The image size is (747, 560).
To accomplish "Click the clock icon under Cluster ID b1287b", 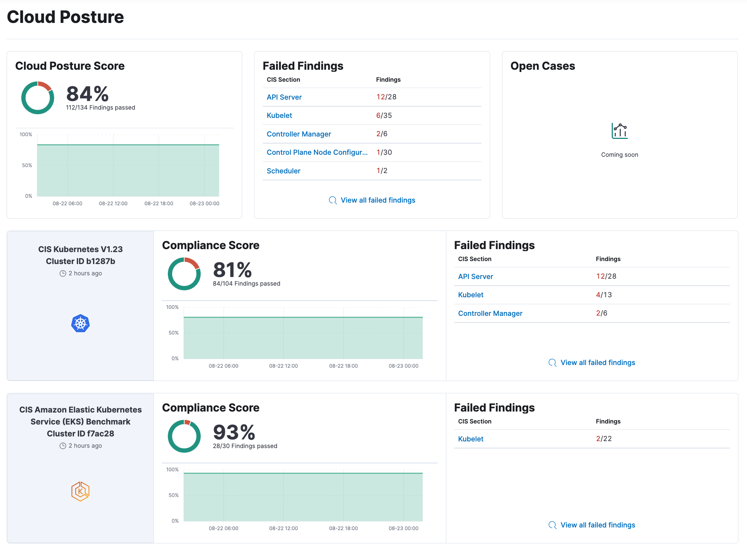I will 63,273.
